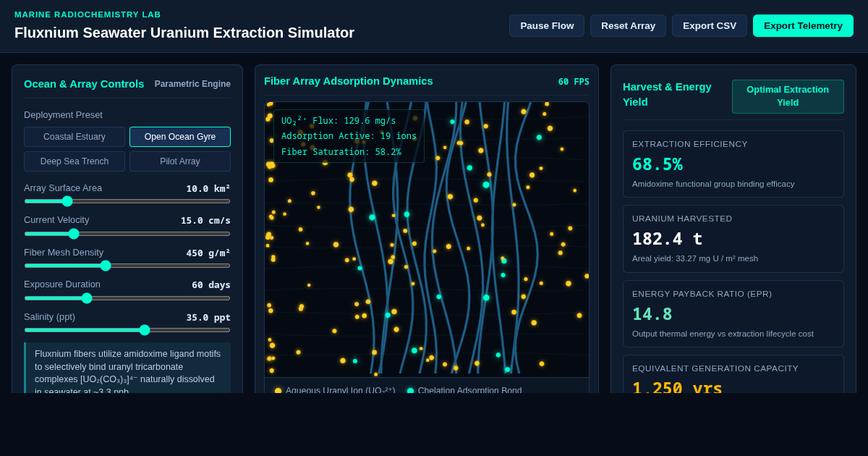The width and height of the screenshot is (868, 456).
Task: Click the Output thermal energy caption
Action: (723, 334)
